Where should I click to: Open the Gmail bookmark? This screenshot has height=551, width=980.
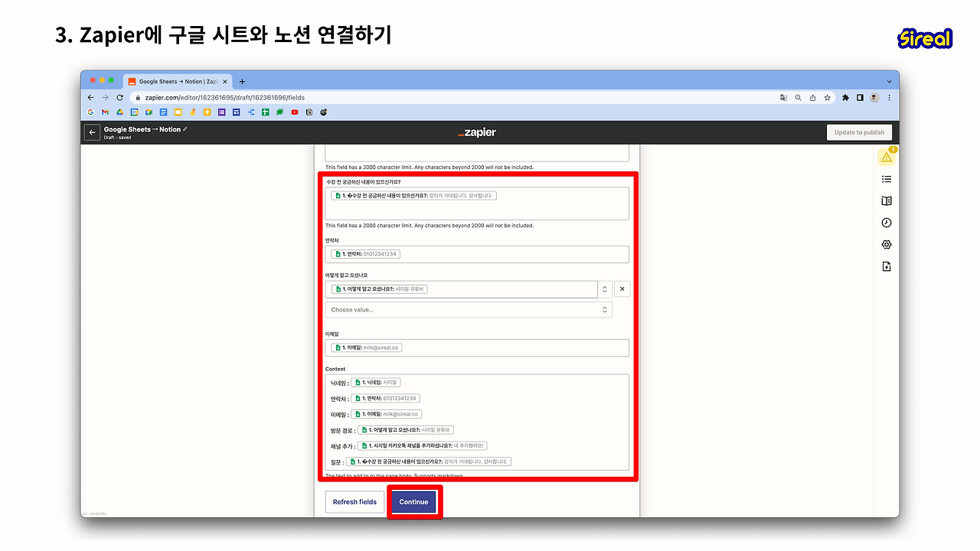[105, 112]
